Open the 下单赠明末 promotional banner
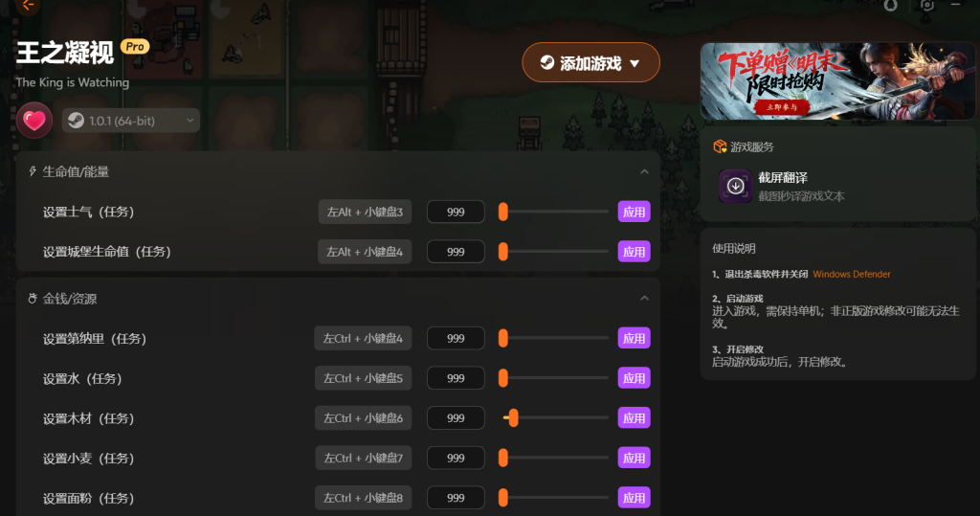This screenshot has width=980, height=516. pos(837,81)
